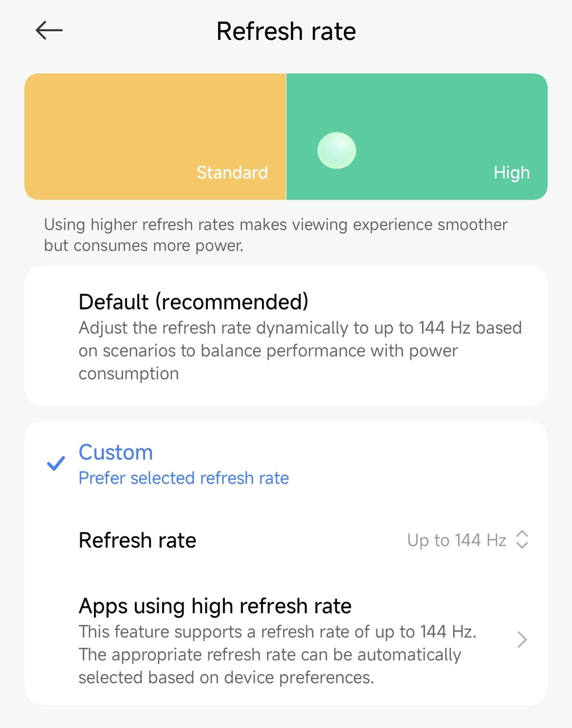Tap the "Refresh rate" page title

click(x=286, y=31)
